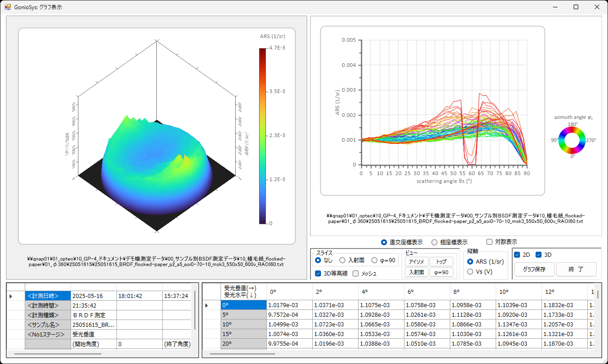Select the φ=90 slice radio option

click(375, 260)
